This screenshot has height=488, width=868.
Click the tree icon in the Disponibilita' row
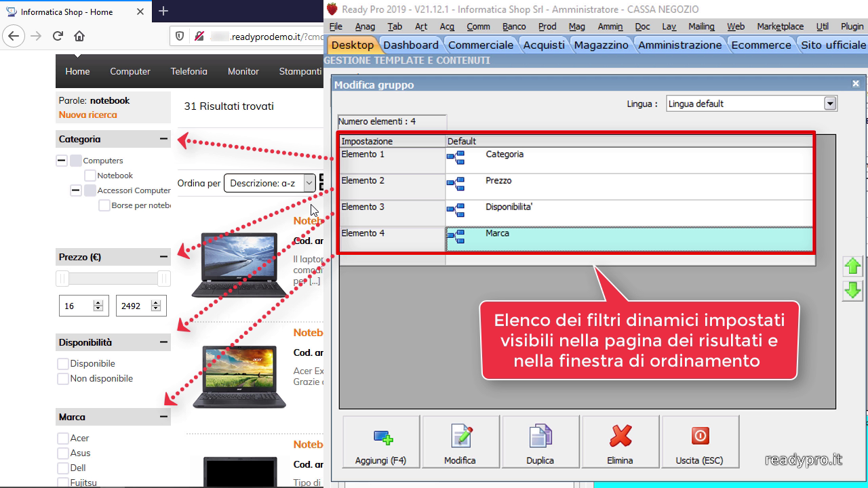pos(456,210)
